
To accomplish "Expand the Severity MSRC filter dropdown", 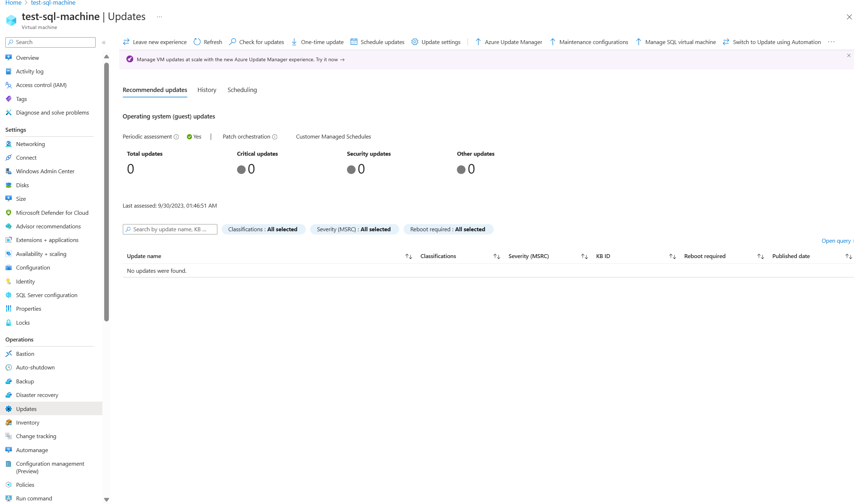I will pyautogui.click(x=354, y=229).
